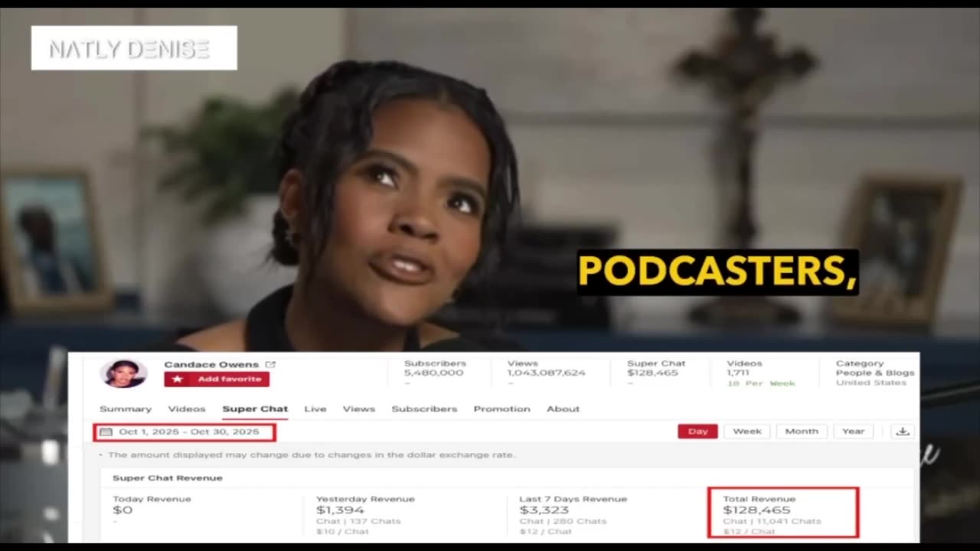The height and width of the screenshot is (551, 980).
Task: Click the Candace Owens channel avatar
Action: pyautogui.click(x=123, y=373)
